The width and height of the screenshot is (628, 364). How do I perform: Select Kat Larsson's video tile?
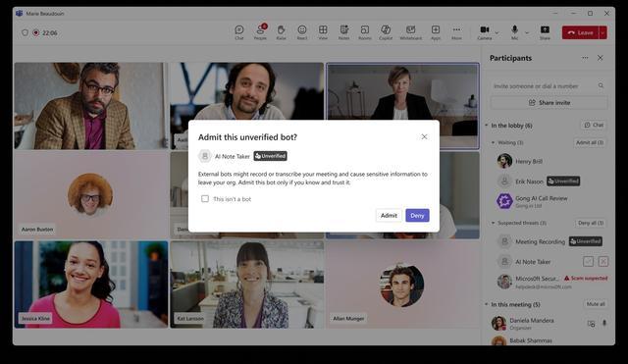point(246,285)
